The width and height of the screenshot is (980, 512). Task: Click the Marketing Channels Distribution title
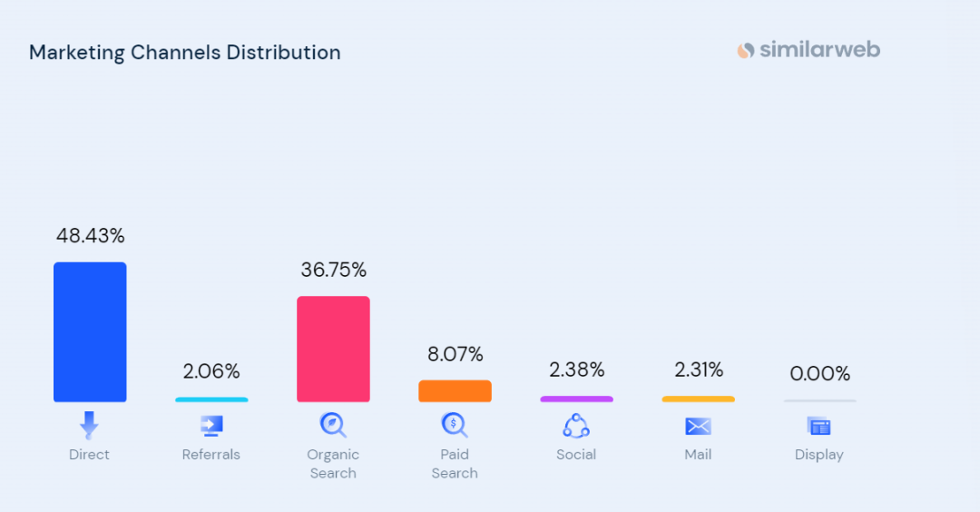[185, 53]
